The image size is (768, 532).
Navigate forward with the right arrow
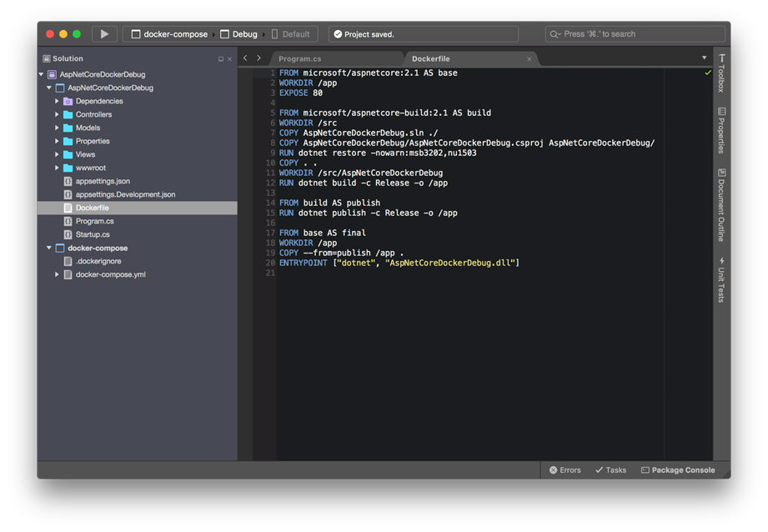259,58
